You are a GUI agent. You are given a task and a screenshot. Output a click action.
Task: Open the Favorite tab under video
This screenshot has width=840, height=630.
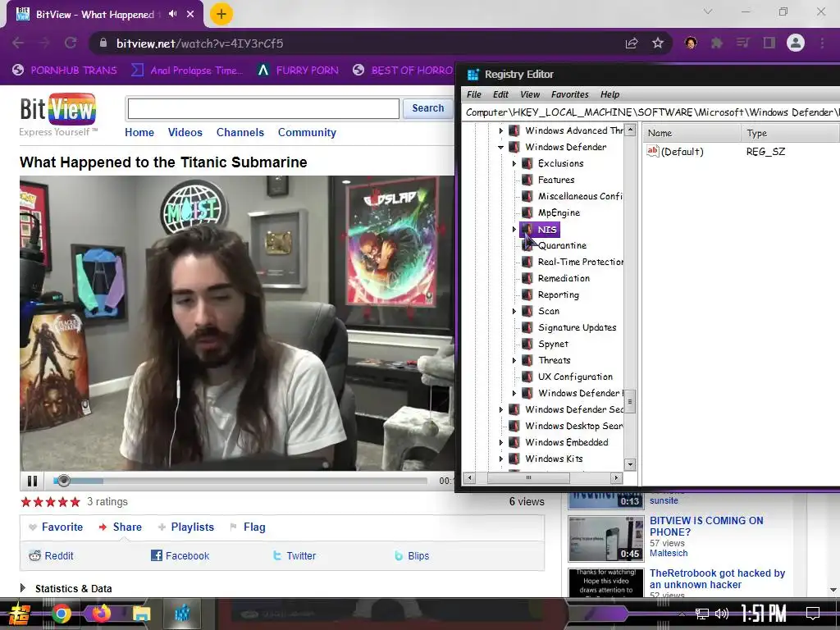click(x=56, y=527)
